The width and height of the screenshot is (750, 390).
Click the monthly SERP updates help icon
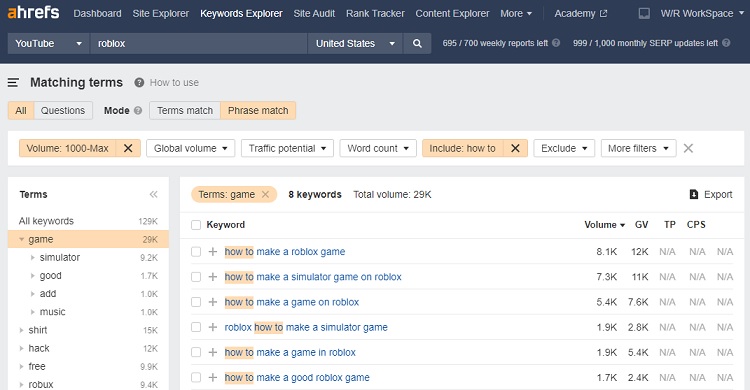(x=726, y=43)
